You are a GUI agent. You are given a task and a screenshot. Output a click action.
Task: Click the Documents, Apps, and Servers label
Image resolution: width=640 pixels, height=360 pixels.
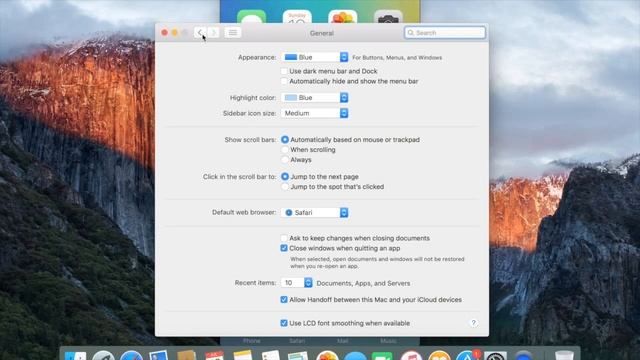pyautogui.click(x=363, y=283)
